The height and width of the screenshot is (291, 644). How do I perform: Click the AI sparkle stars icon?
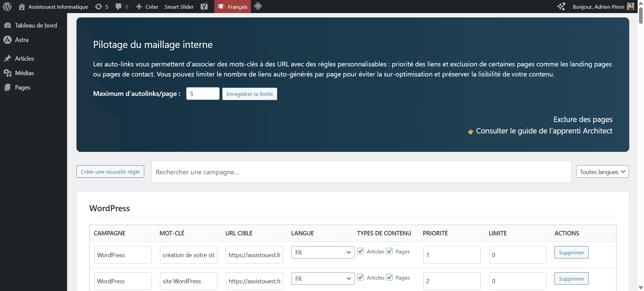[x=561, y=6]
